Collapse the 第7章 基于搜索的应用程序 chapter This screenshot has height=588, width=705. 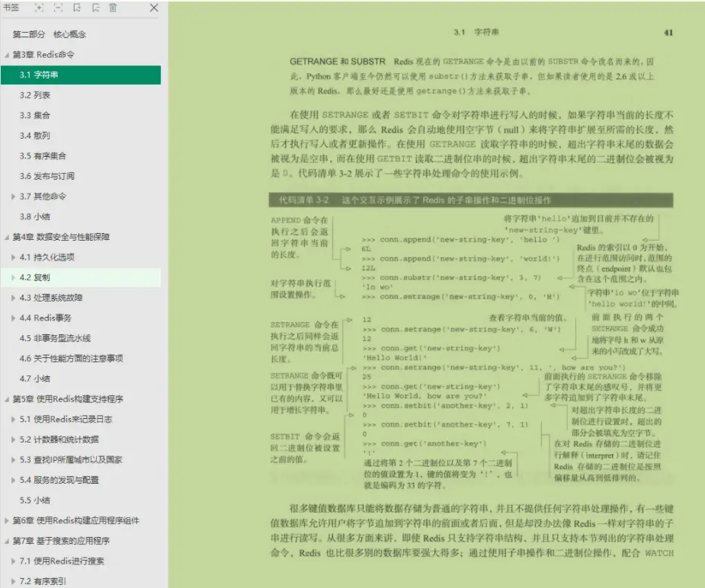[x=7, y=541]
